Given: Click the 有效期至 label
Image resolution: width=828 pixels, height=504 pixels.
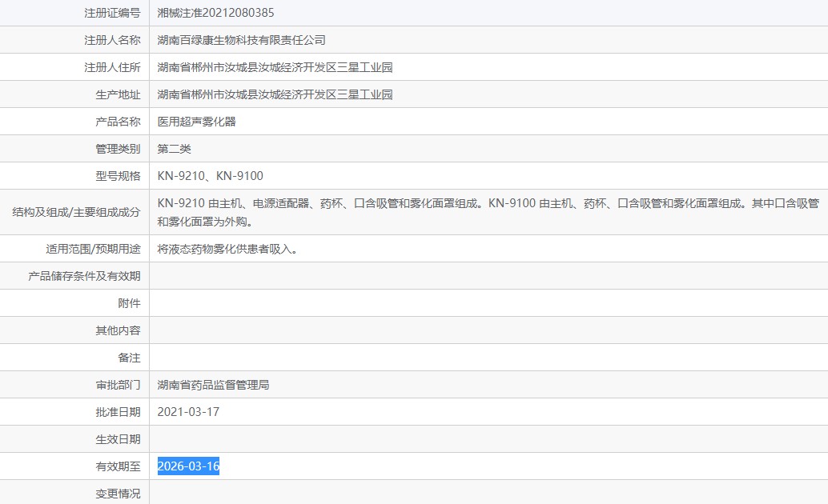Looking at the screenshot, I should point(118,466).
